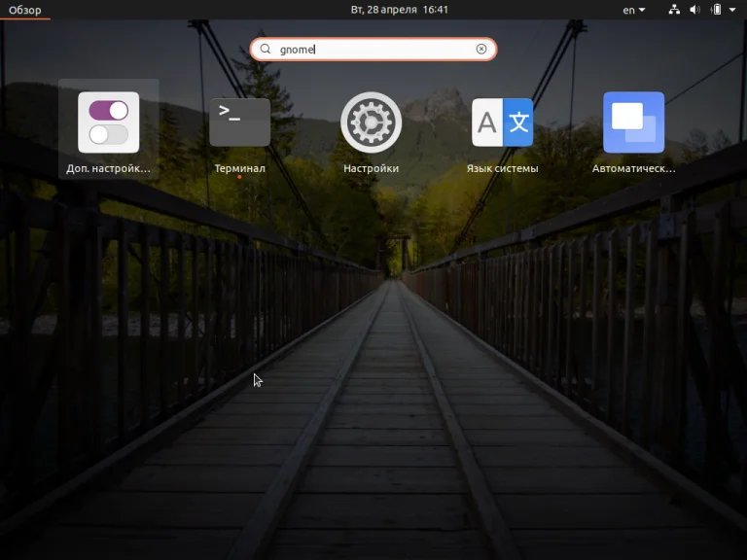This screenshot has height=560, width=747.
Task: Open the dropdown arrow beside en
Action: click(642, 10)
